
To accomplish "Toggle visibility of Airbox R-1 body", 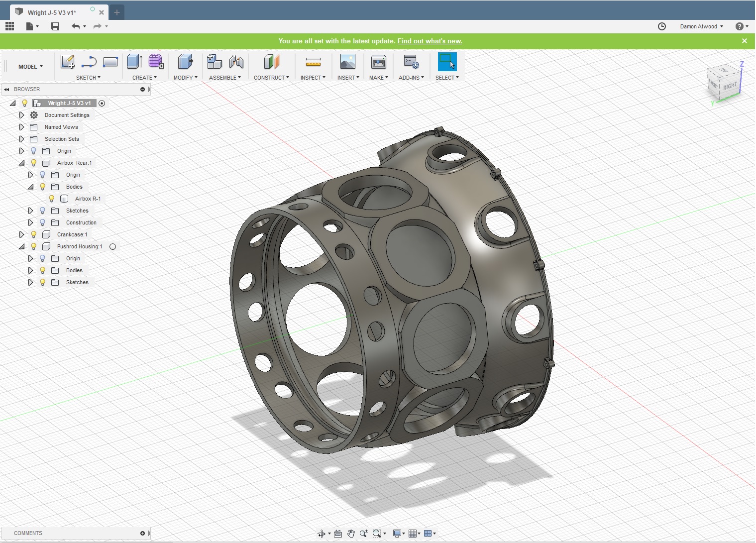I will coord(51,199).
